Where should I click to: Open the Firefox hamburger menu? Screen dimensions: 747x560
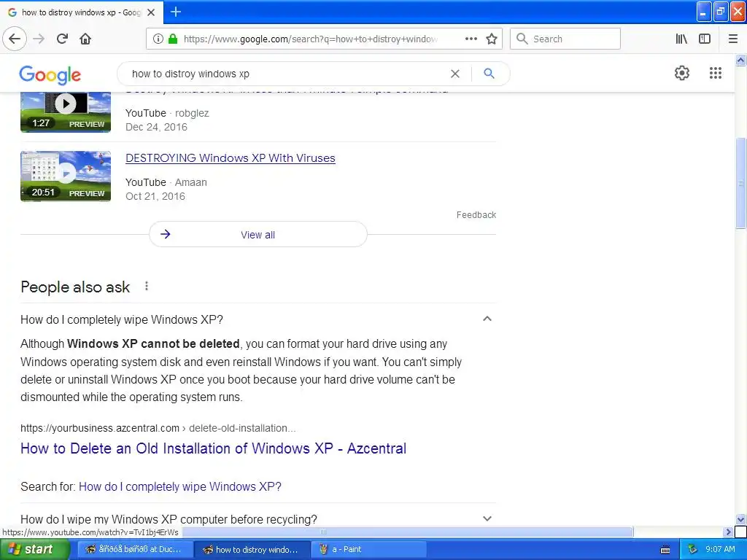click(x=733, y=39)
